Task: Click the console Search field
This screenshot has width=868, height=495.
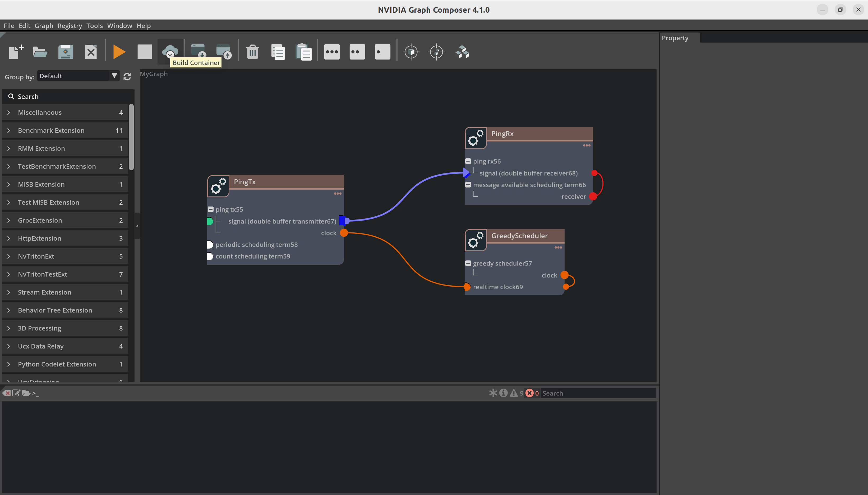Action: pyautogui.click(x=598, y=393)
